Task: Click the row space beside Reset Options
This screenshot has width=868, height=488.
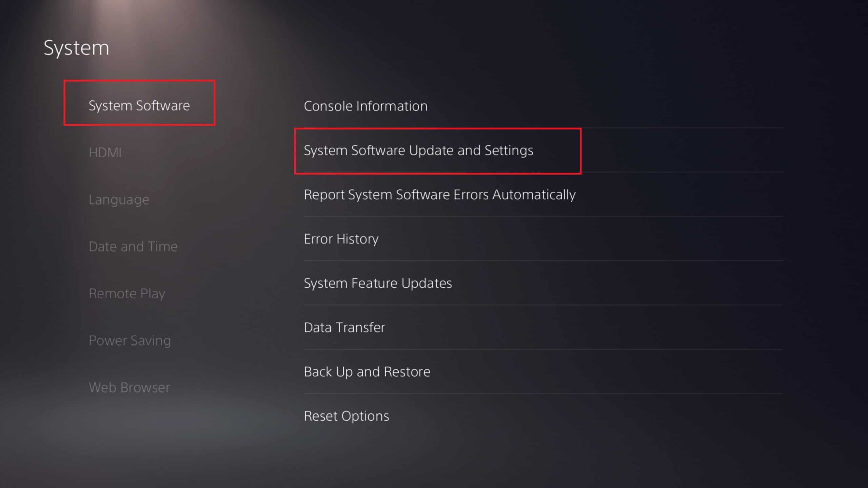Action: (610, 416)
